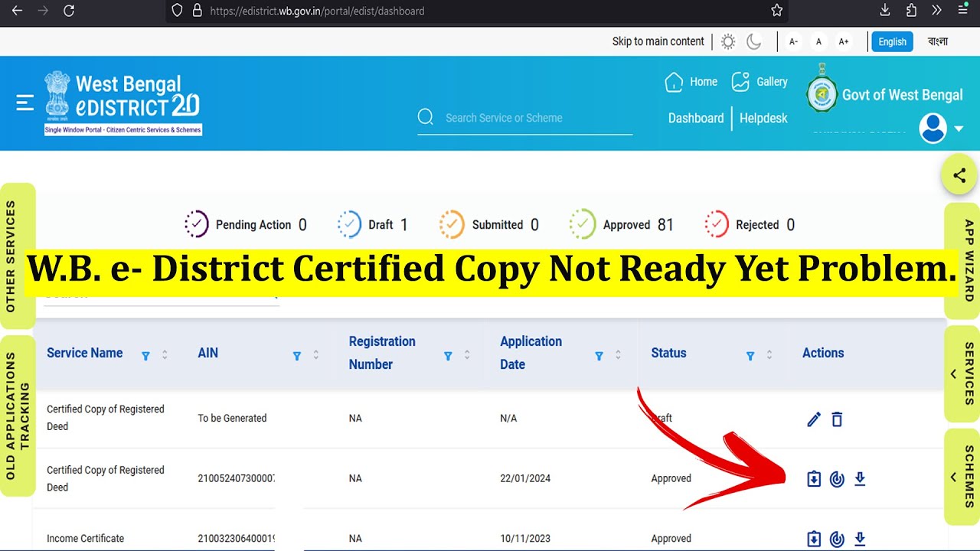Filter by Approved status 81
This screenshot has width=980, height=551.
click(x=622, y=224)
